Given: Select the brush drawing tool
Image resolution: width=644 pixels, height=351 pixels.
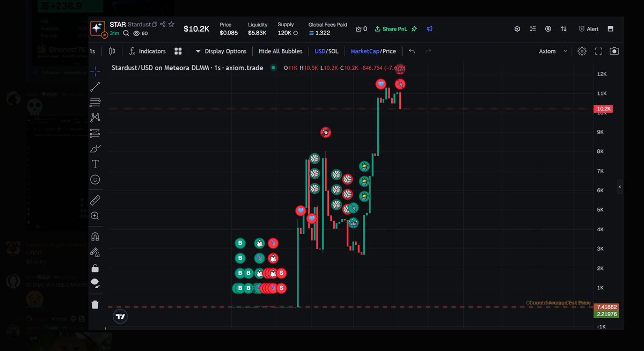Looking at the screenshot, I should click(95, 148).
